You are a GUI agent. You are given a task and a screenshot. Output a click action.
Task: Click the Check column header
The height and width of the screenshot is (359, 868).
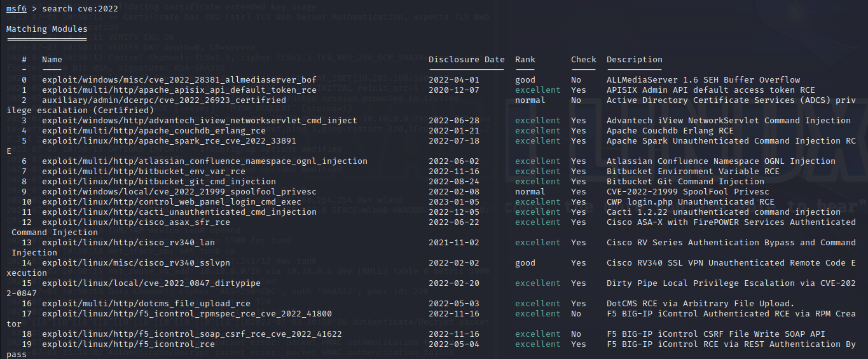(x=584, y=60)
